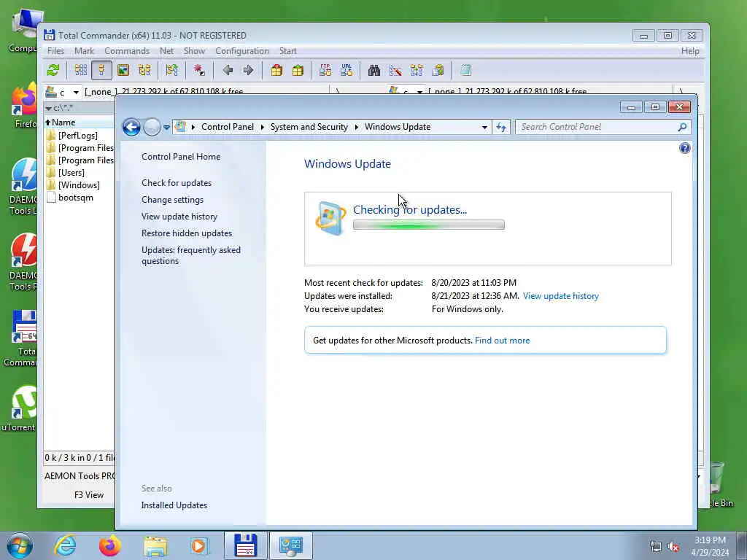This screenshot has width=747, height=560.
Task: Click the F3 View button in Total Commander
Action: (88, 495)
